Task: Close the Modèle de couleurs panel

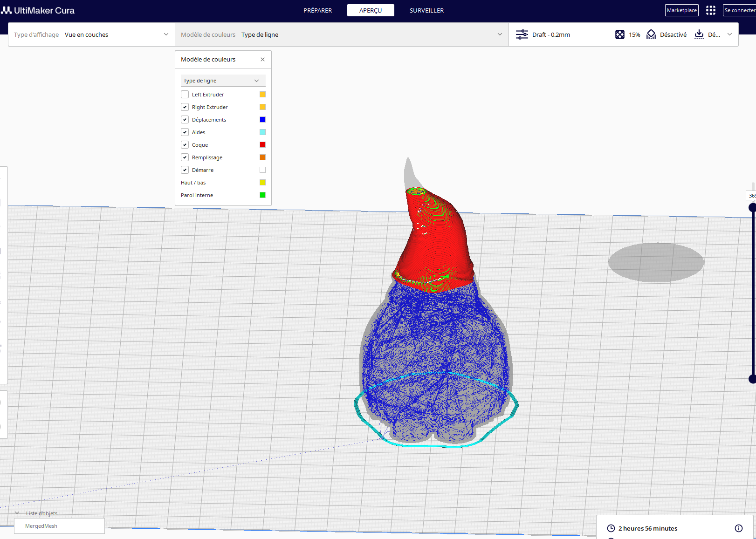Action: [263, 59]
